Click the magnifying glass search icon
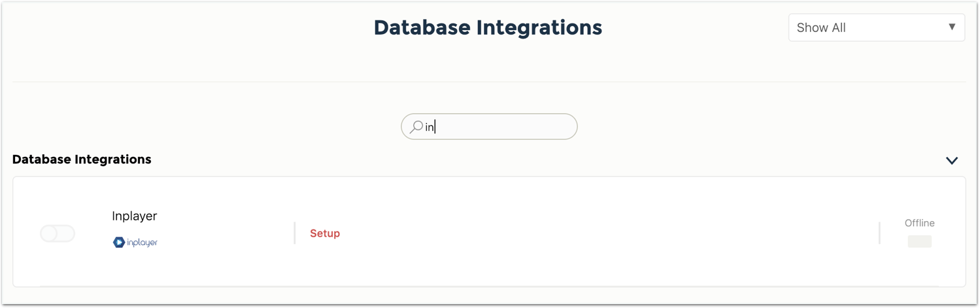Image resolution: width=980 pixels, height=308 pixels. [x=416, y=127]
